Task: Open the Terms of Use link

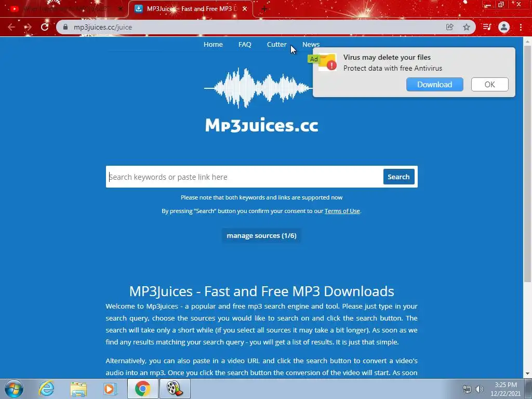Action: point(342,211)
